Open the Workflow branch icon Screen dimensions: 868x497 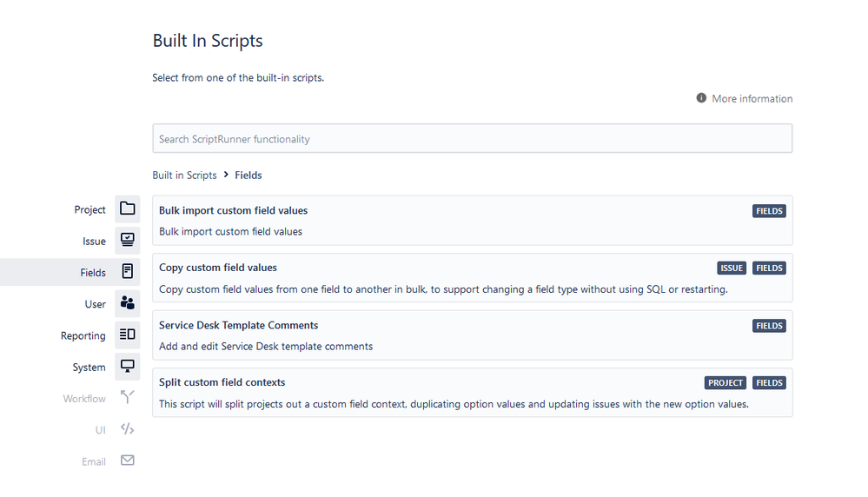pyautogui.click(x=128, y=397)
